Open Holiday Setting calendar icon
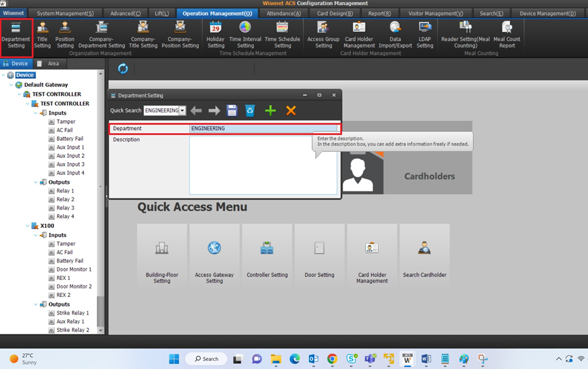 click(x=215, y=28)
